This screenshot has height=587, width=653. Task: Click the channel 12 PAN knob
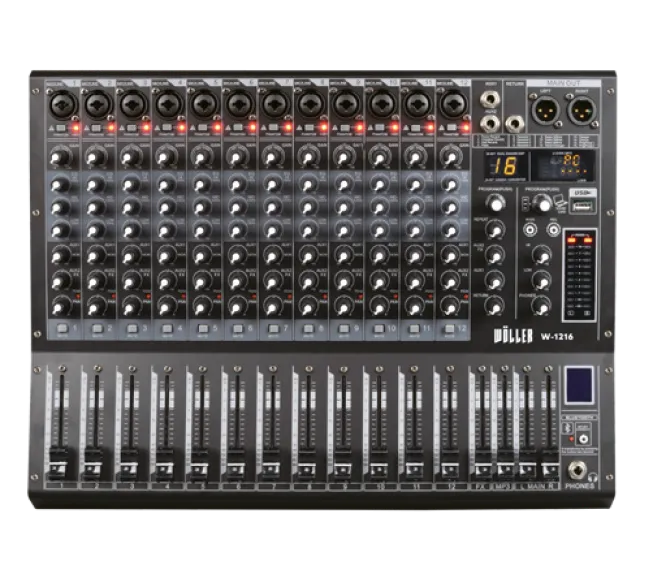(450, 306)
